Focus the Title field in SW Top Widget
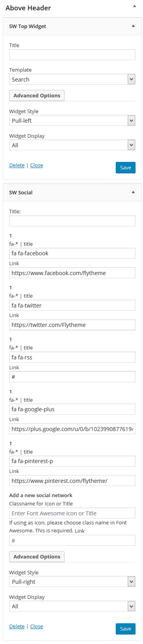143x644 pixels. pyautogui.click(x=72, y=55)
